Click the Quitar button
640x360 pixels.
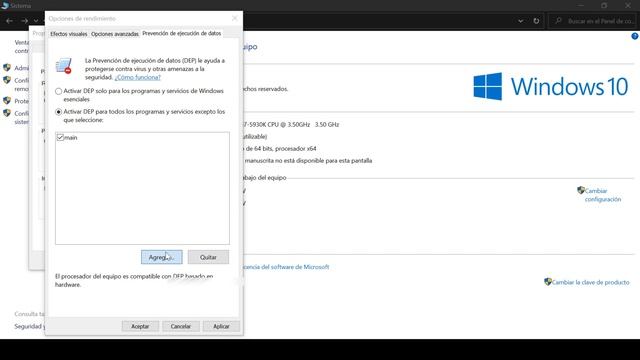click(208, 257)
